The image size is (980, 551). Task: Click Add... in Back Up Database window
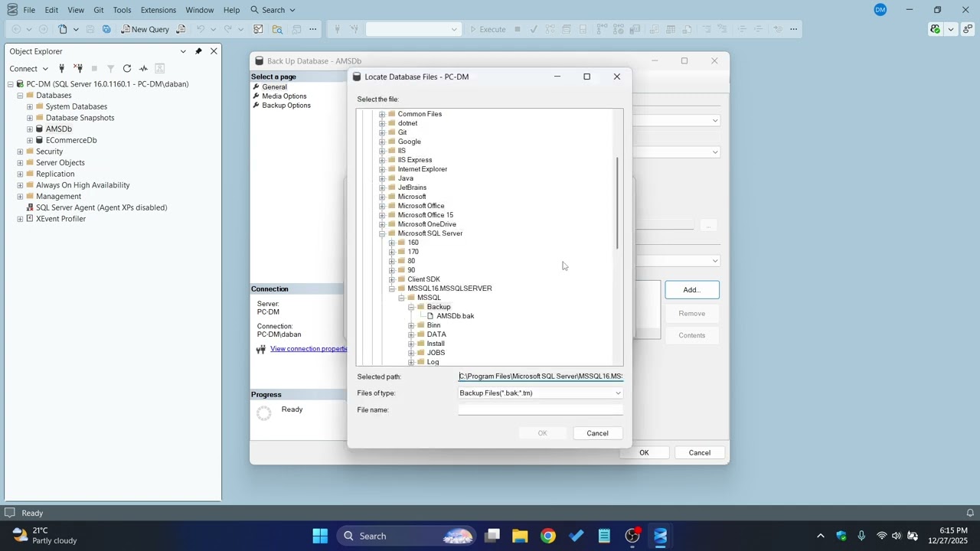pos(692,290)
